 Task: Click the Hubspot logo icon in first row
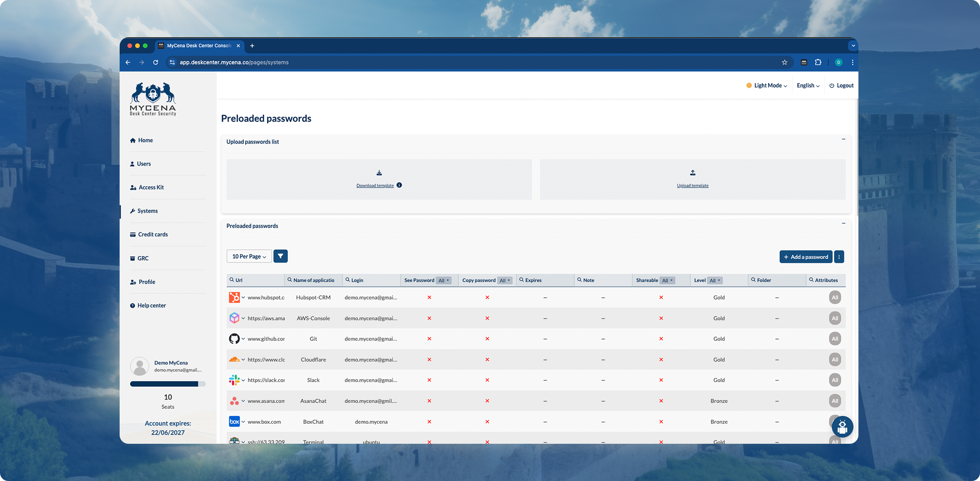tap(234, 297)
